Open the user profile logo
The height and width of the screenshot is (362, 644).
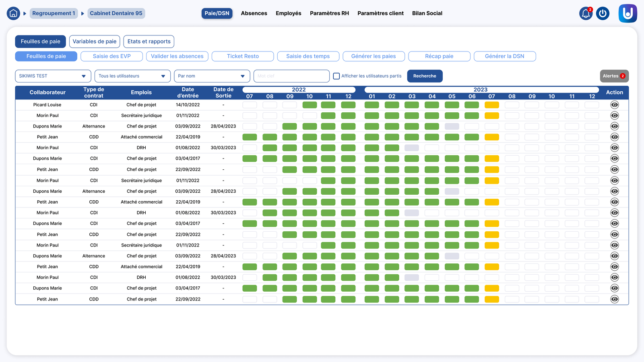tap(628, 13)
